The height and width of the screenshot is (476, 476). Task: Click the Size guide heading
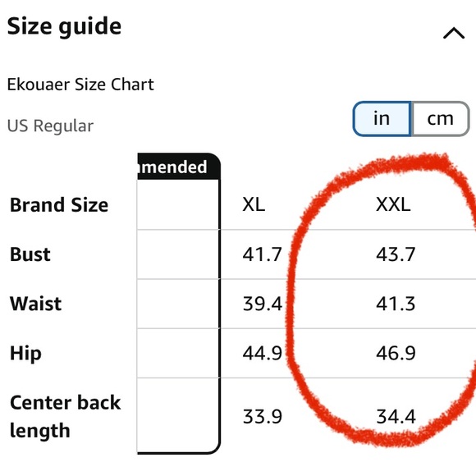64,27
